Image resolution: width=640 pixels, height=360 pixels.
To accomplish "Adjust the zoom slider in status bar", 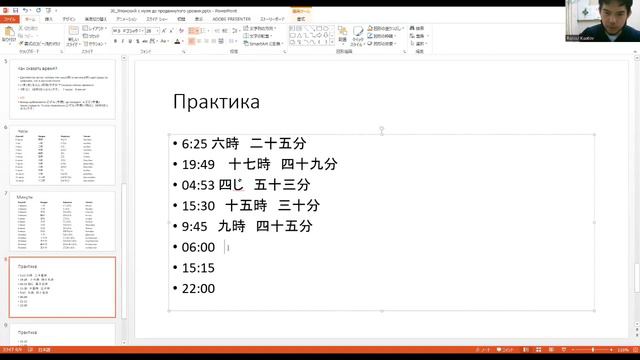I will tap(592, 350).
